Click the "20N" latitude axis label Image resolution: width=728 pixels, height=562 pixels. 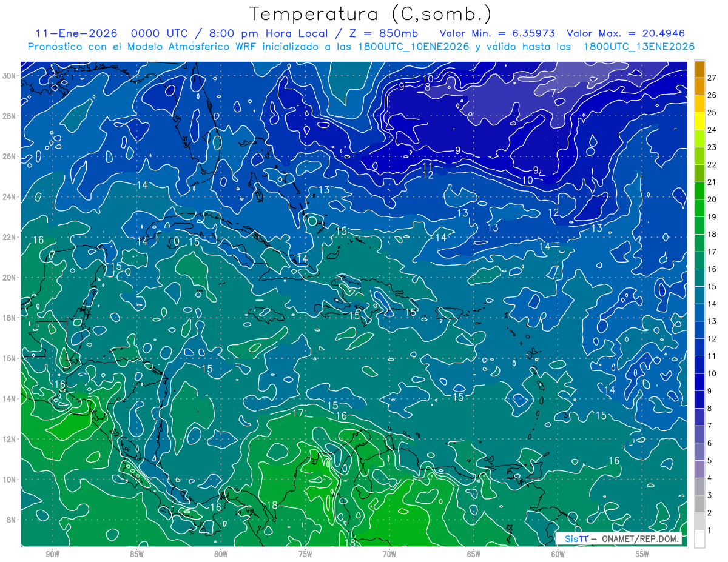point(10,278)
